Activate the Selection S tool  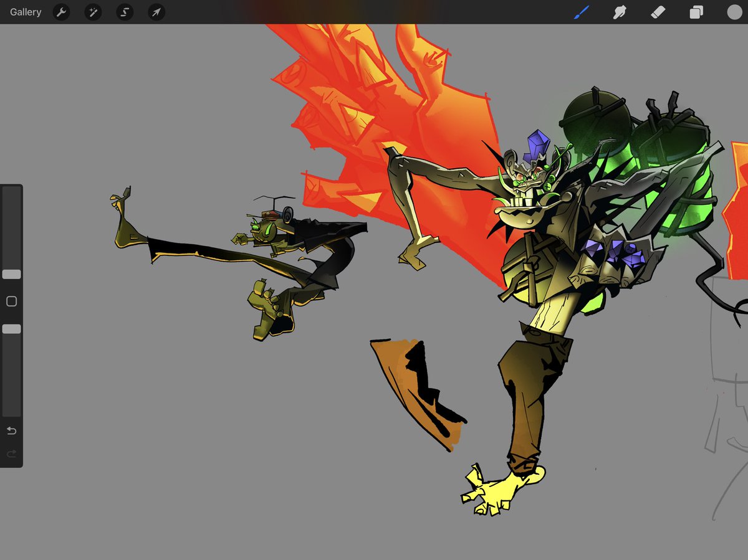pyautogui.click(x=125, y=12)
